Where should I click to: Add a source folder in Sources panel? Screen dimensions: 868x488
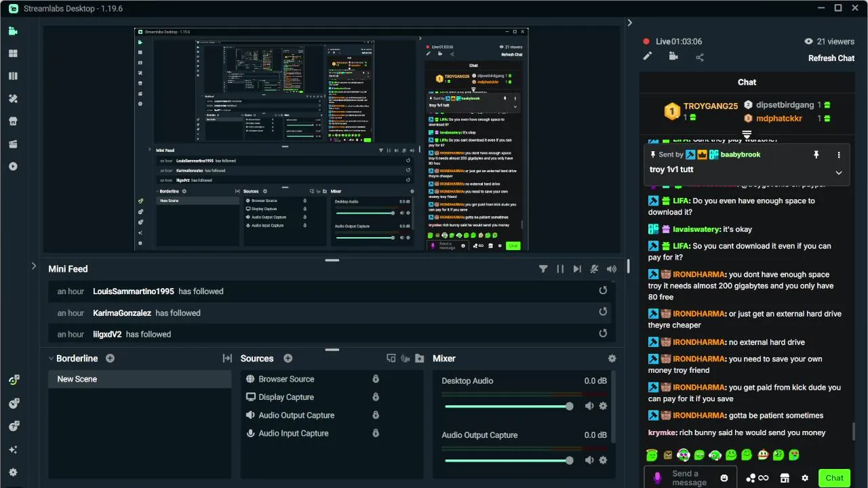[x=420, y=359]
